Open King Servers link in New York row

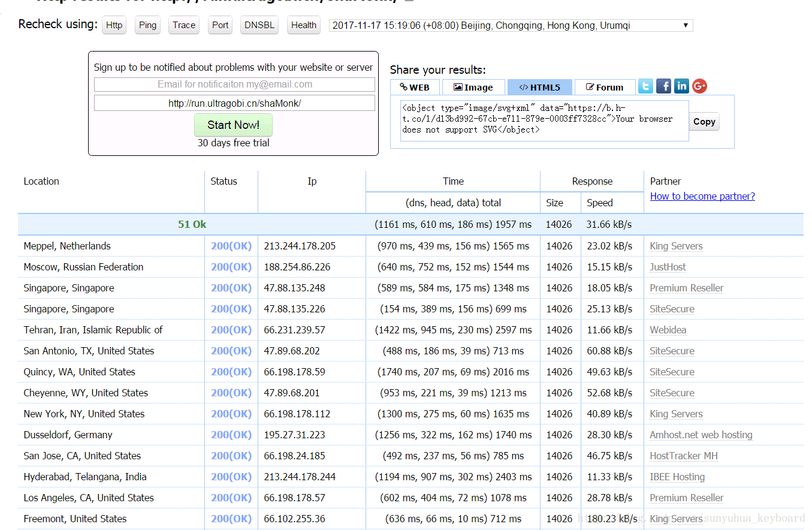coord(676,414)
